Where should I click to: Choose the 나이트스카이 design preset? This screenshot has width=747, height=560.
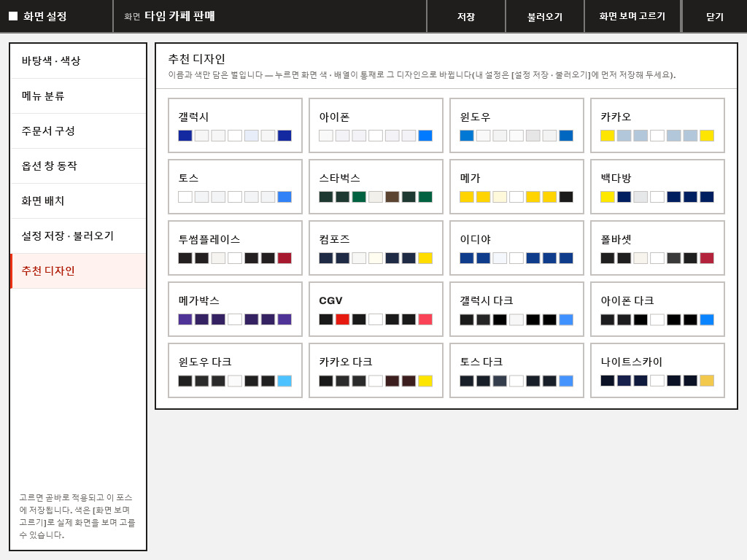657,370
